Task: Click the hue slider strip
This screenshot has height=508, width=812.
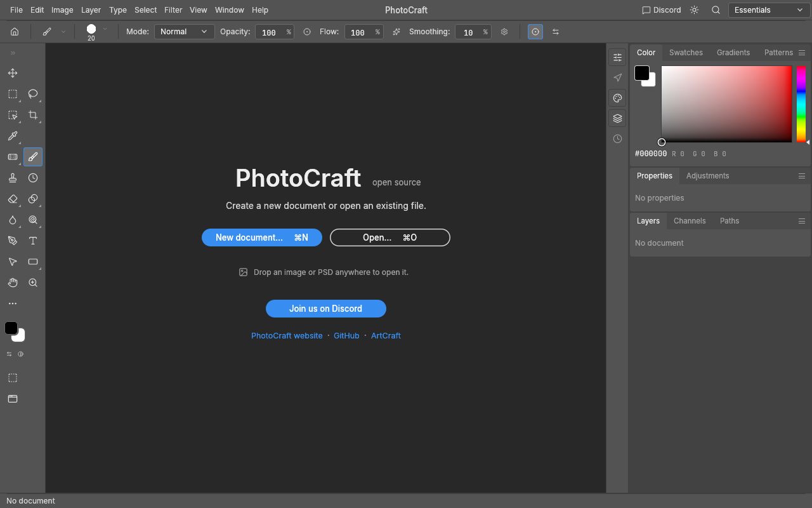Action: pos(801,104)
